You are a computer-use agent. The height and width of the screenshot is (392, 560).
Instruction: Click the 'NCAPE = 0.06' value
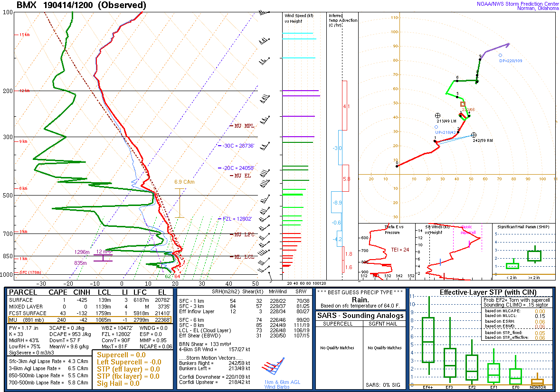point(156,346)
